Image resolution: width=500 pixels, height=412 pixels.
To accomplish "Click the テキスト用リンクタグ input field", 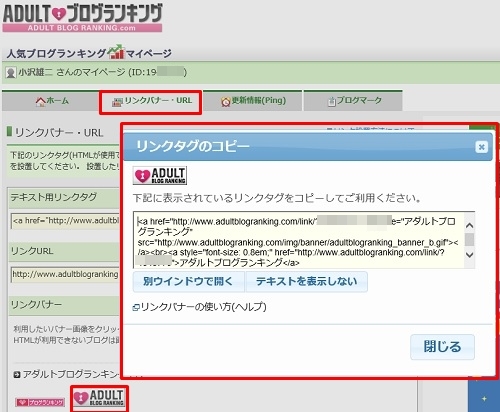I will click(66, 221).
